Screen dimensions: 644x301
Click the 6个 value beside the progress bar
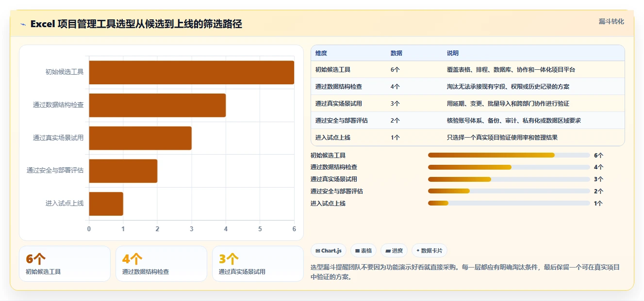(598, 156)
